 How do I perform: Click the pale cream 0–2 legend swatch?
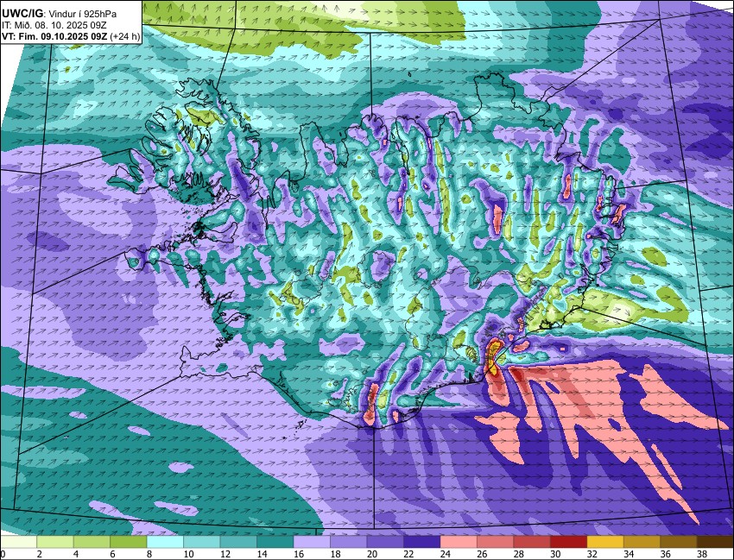(x=19, y=542)
